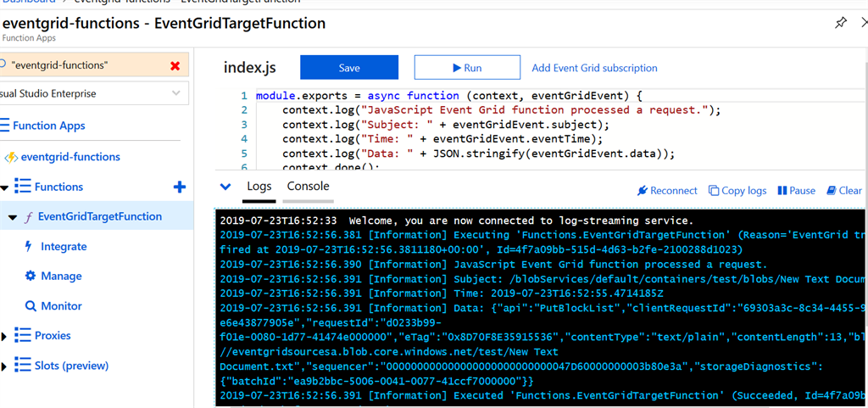Viewport: 868px width, 408px height.
Task: Clear the eventgrid-functions search filter
Action: point(175,65)
